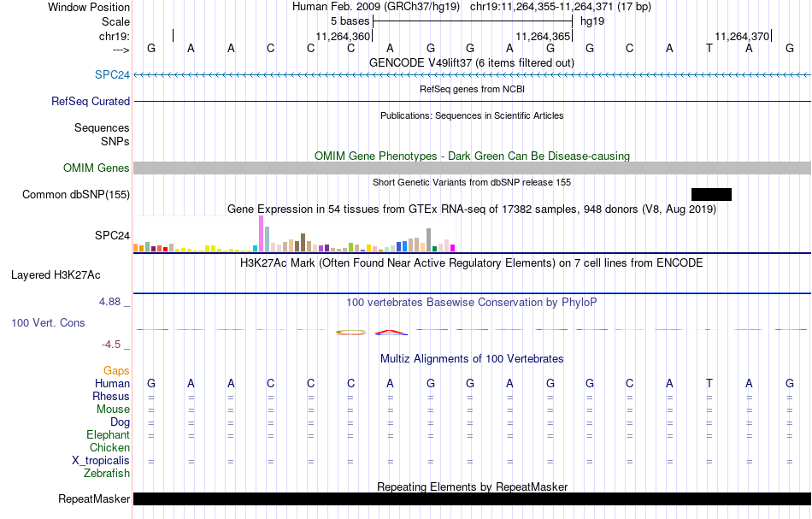The height and width of the screenshot is (519, 812).
Task: Click the Human species label
Action: click(112, 383)
